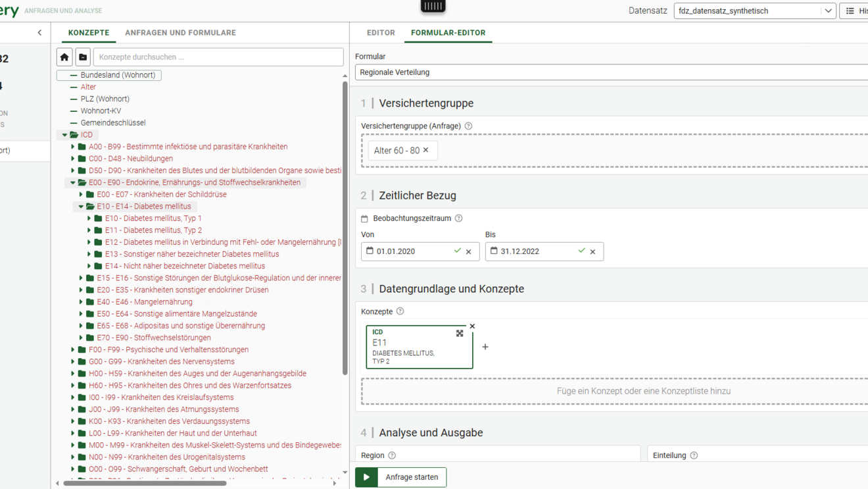Screen dimensions: 868x489
Task: Expand F00 - F99 Psychische node
Action: click(x=73, y=350)
